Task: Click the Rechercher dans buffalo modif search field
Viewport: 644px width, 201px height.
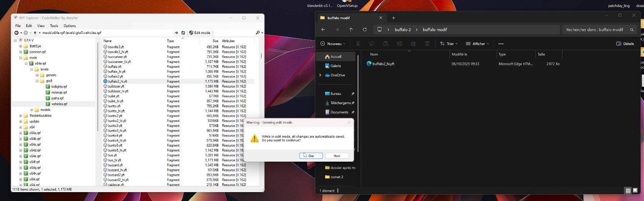Action: pos(594,30)
